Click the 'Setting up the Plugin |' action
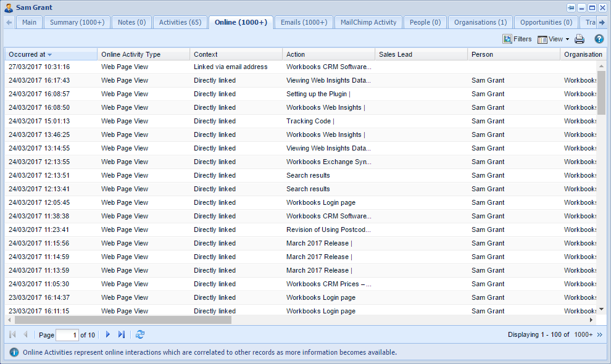Image resolution: width=611 pixels, height=364 pixels. [318, 94]
